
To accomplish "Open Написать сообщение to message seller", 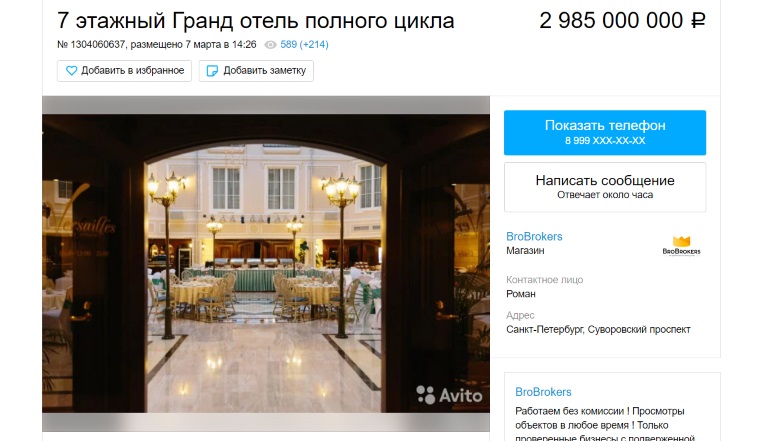I will tap(605, 187).
